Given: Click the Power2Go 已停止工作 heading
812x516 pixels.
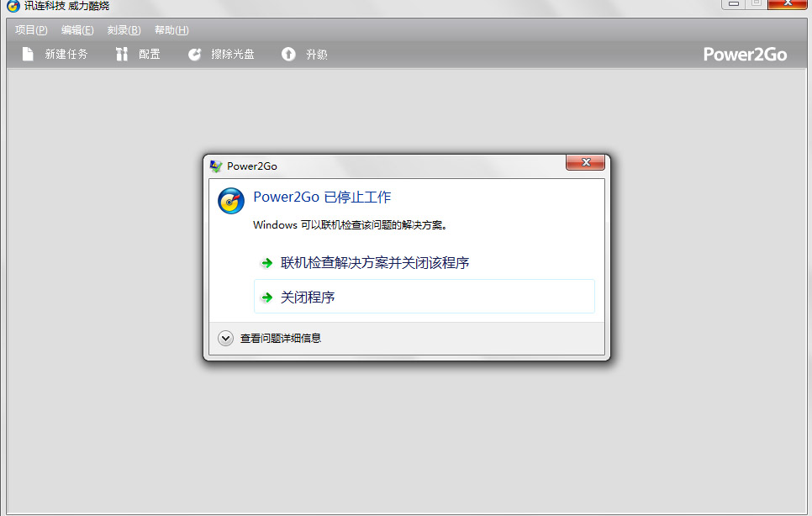Looking at the screenshot, I should (x=322, y=197).
